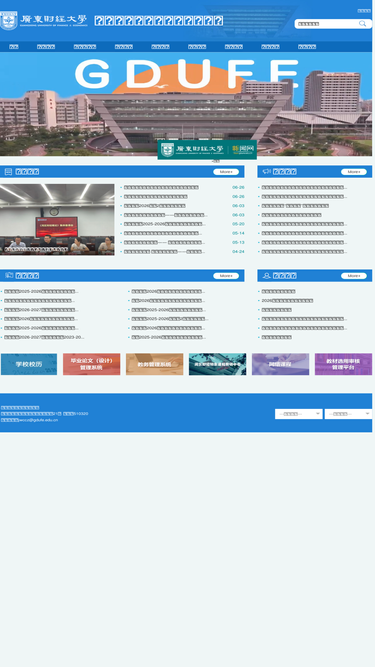Select the last item in blue navigation bar
Viewport: 375px width, 667px height.
(x=307, y=47)
